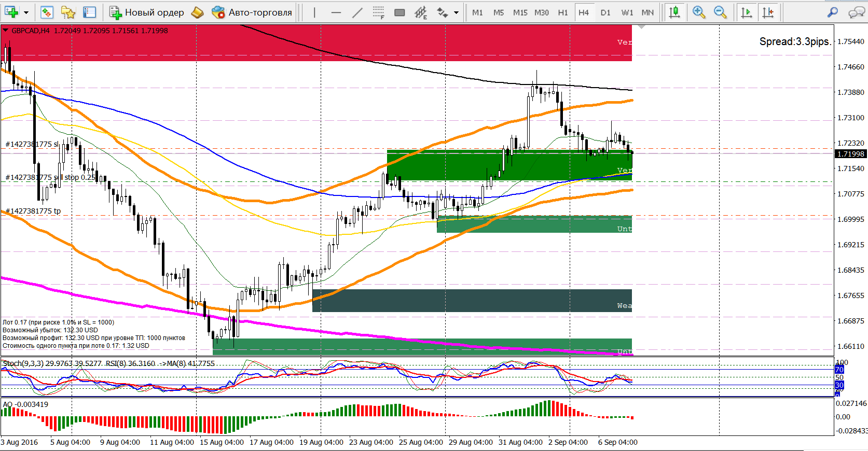Open the Market Watch window
868x451 pixels.
[47, 12]
